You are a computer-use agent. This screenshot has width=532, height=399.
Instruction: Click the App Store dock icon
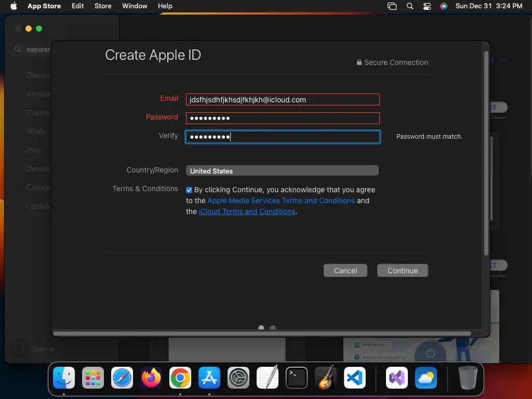(209, 378)
